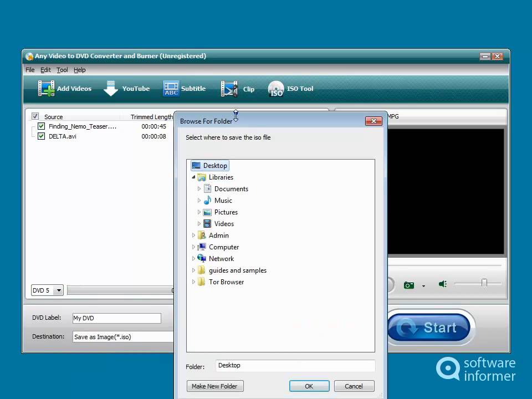Click the Documents library icon

click(207, 188)
